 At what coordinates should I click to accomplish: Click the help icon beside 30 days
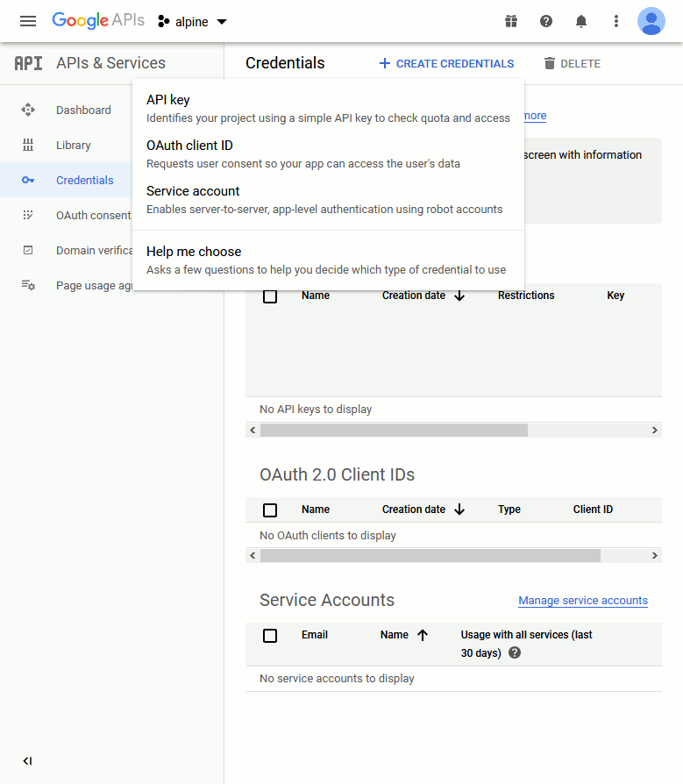pos(515,652)
